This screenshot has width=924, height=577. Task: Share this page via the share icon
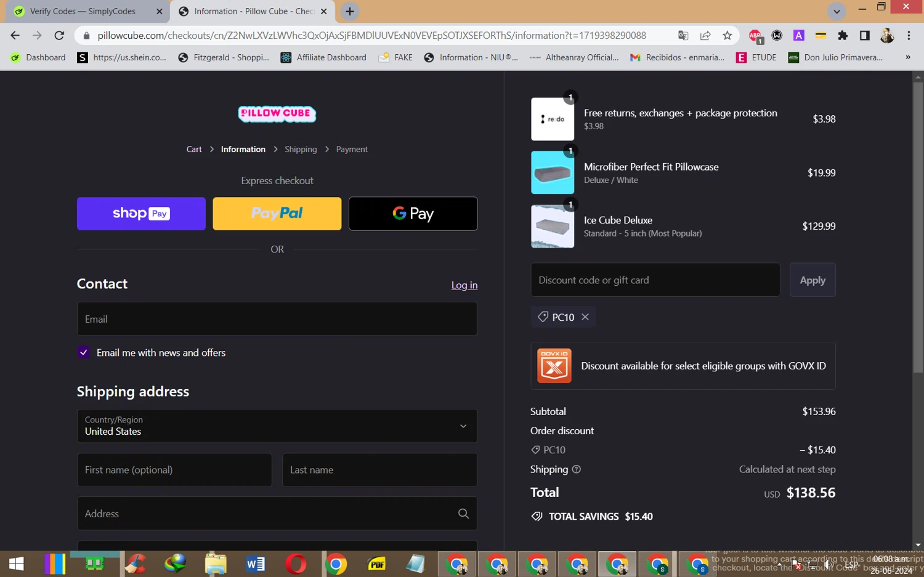click(705, 36)
